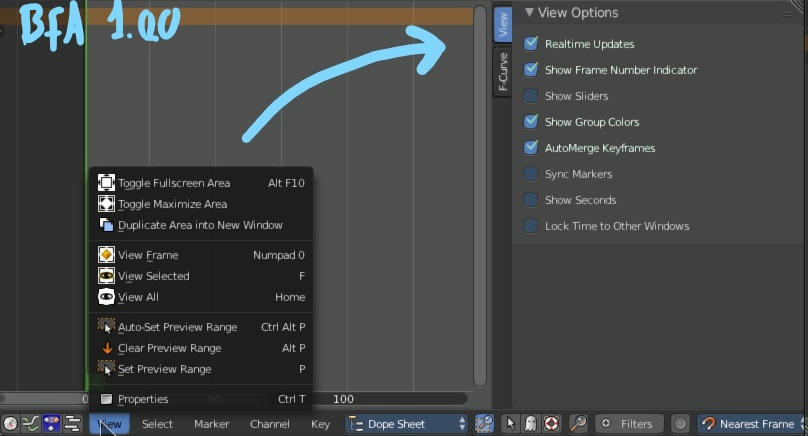Choose Toggle Maximize Area entry
Viewport: 808px width, 436px height.
tap(201, 204)
